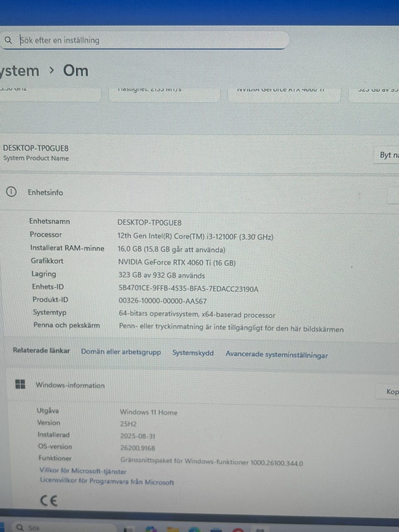Image resolution: width=399 pixels, height=532 pixels.
Task: Click the 'NVIDIA GeForce RTX 4060 Ti (16 GB)' value
Action: [x=177, y=262]
